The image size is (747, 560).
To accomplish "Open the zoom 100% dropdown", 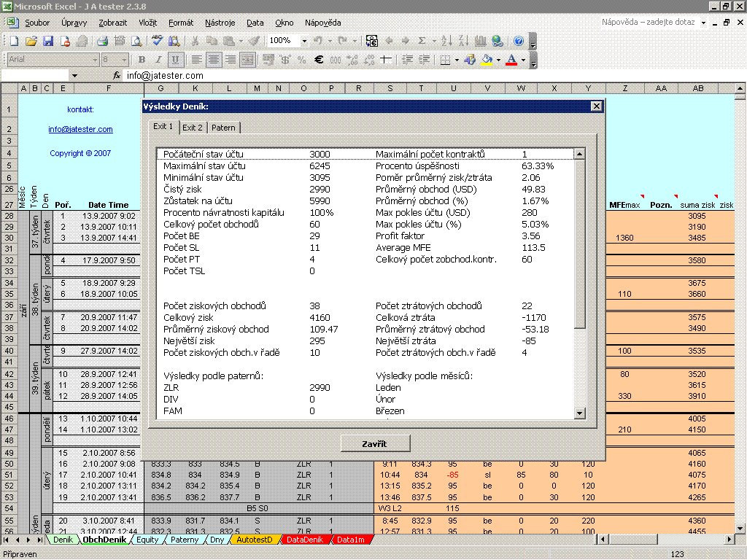I will tap(303, 41).
